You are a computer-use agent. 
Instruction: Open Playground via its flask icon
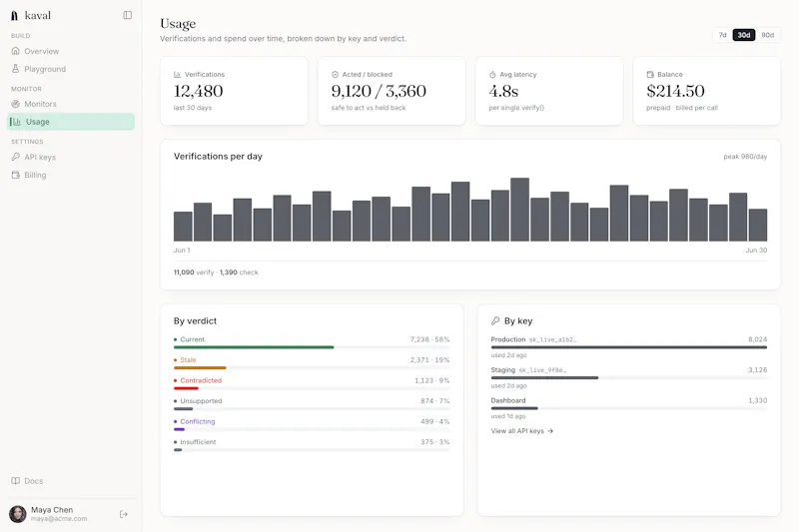point(16,69)
